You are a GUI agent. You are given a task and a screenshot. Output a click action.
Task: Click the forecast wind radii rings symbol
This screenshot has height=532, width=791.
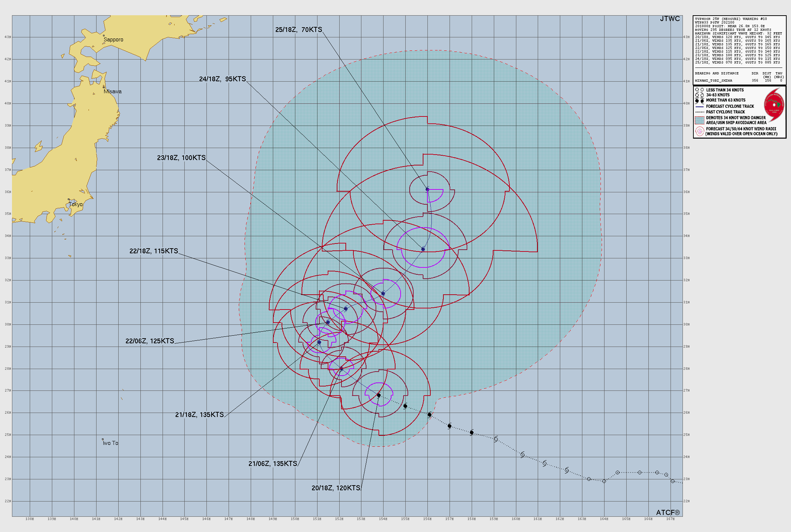click(x=699, y=131)
